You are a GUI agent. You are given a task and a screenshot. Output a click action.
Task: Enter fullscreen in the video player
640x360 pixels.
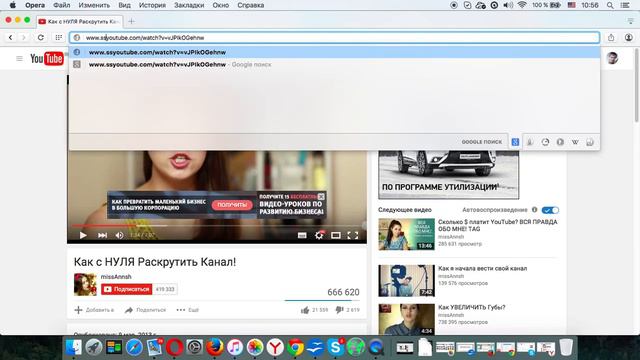[353, 235]
